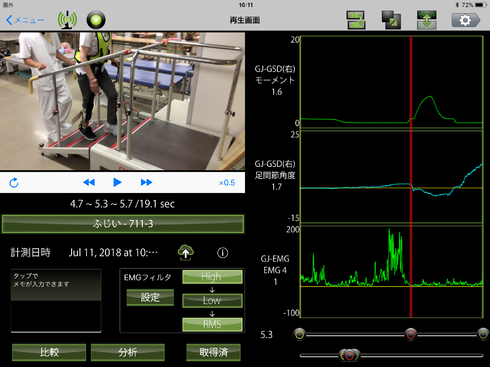Image resolution: width=490 pixels, height=367 pixels.
Task: Tap the gait training video preview
Action: click(x=122, y=101)
